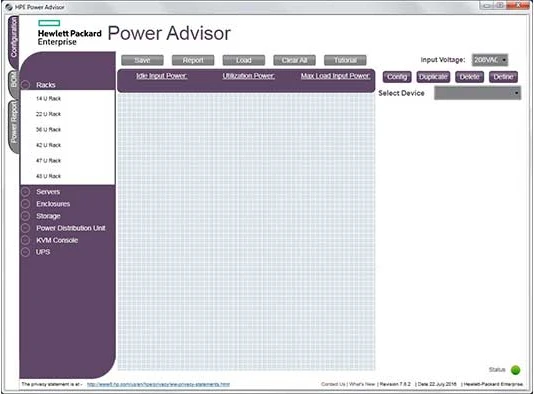Click the Revision 7.8.2 text
The image size is (534, 394).
tap(395, 384)
